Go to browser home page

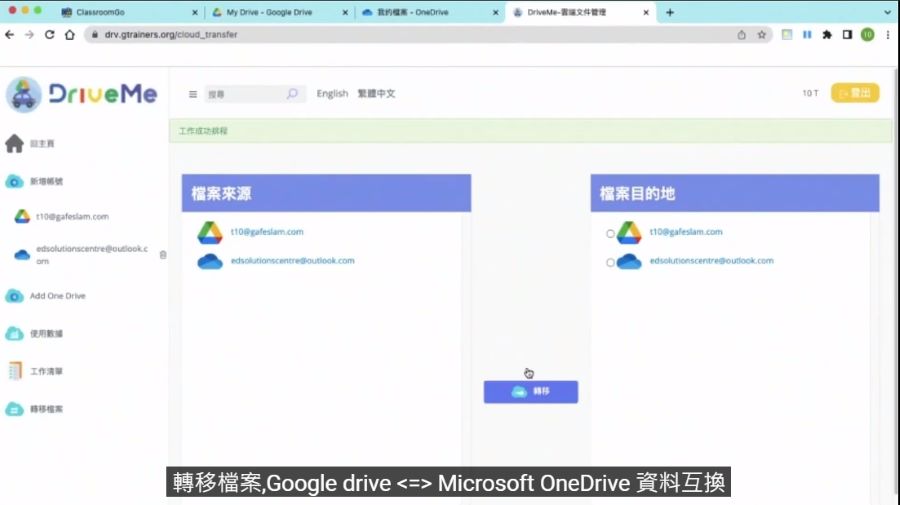pyautogui.click(x=69, y=35)
